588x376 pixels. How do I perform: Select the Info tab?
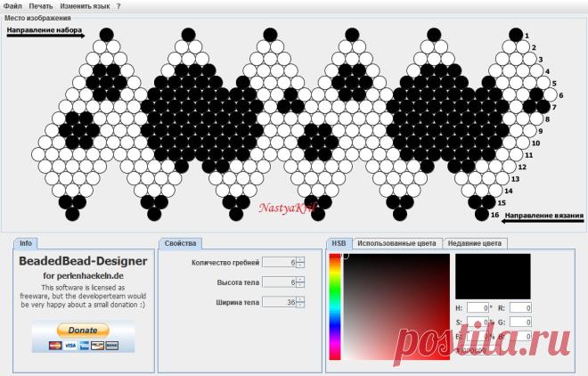click(x=26, y=243)
